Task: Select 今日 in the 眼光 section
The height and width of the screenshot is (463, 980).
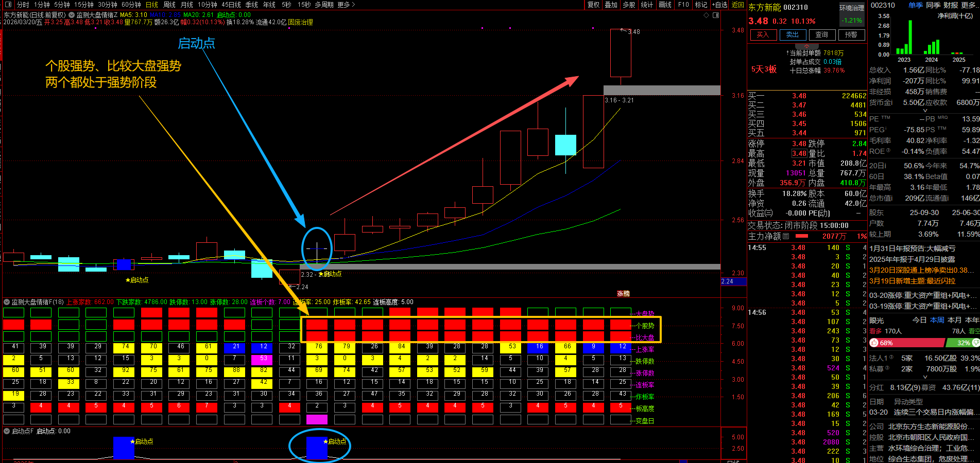Action: pos(920,320)
